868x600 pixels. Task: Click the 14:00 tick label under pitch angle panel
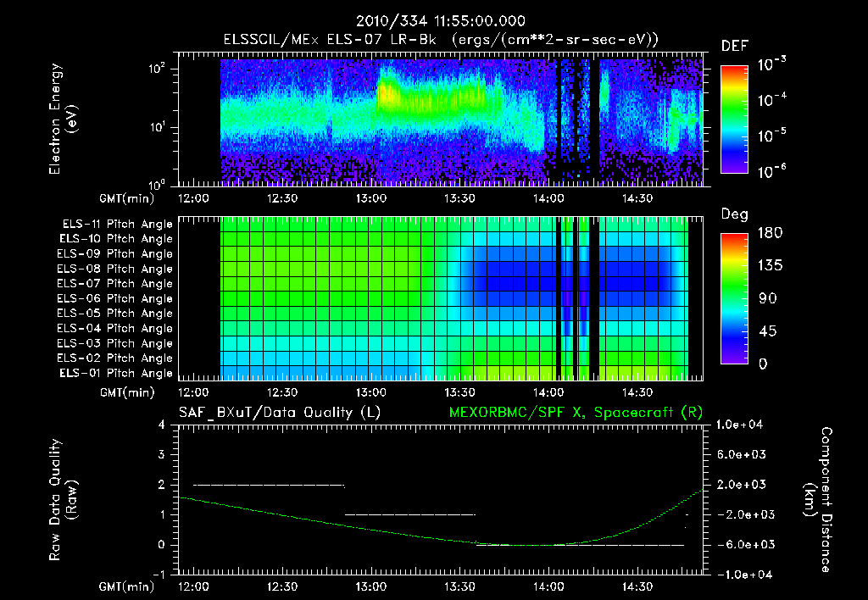(548, 392)
